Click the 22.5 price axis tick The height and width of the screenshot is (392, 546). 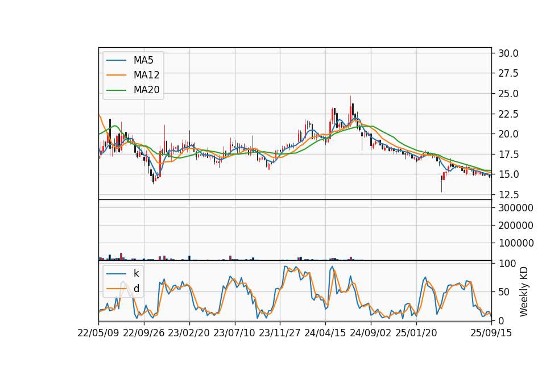point(508,114)
